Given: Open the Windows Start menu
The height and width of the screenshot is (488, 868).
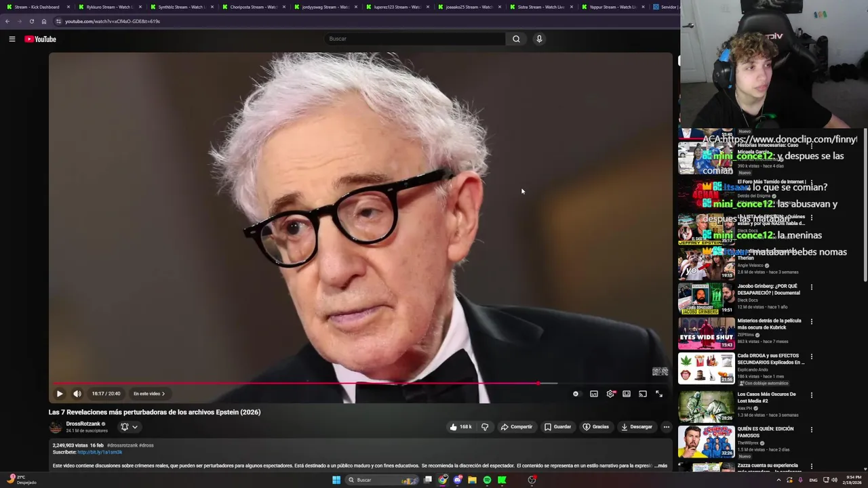Looking at the screenshot, I should point(336,480).
